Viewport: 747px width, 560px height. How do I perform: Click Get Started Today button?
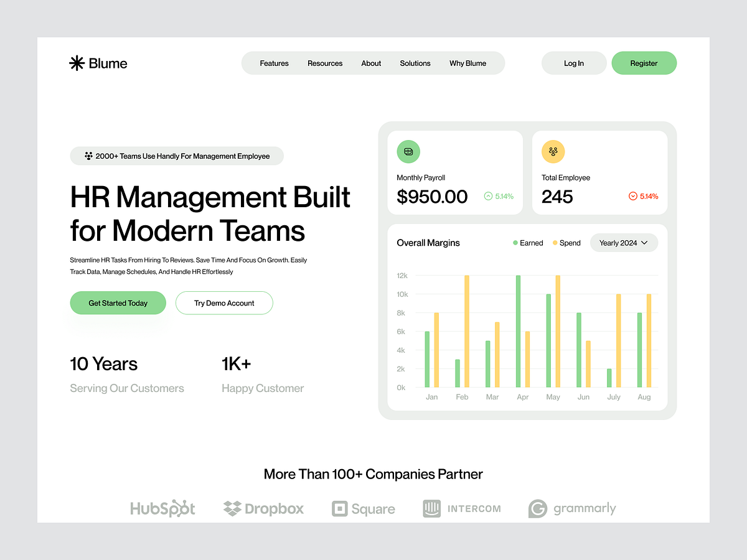[118, 303]
